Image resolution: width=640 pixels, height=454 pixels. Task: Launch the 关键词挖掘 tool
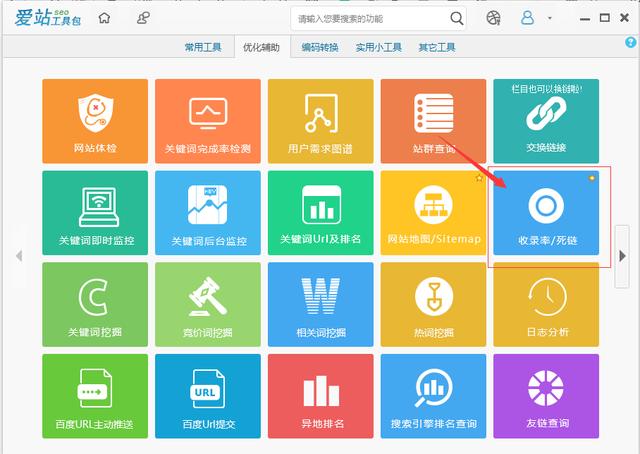[x=95, y=304]
